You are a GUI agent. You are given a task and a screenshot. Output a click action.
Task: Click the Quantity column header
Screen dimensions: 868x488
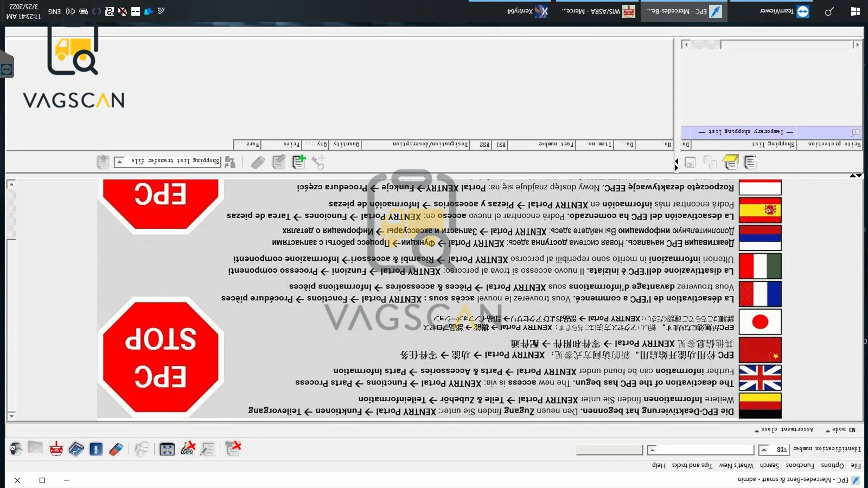(x=346, y=144)
